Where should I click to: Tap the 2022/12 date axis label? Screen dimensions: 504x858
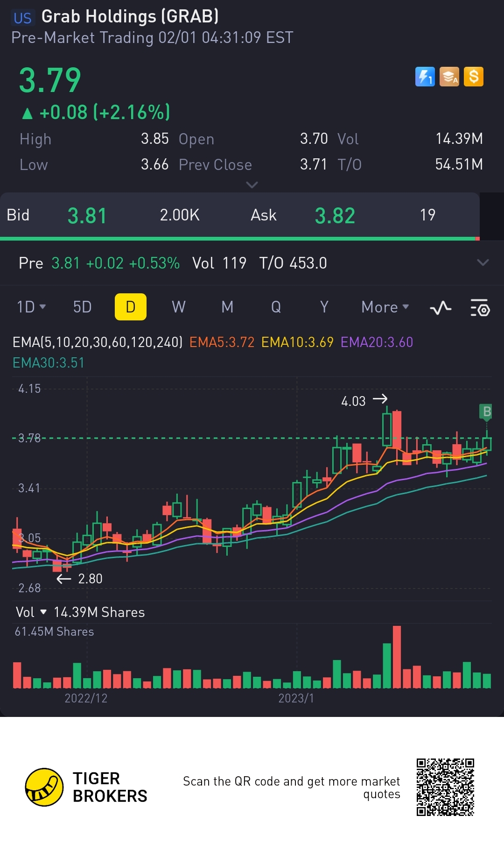86,698
